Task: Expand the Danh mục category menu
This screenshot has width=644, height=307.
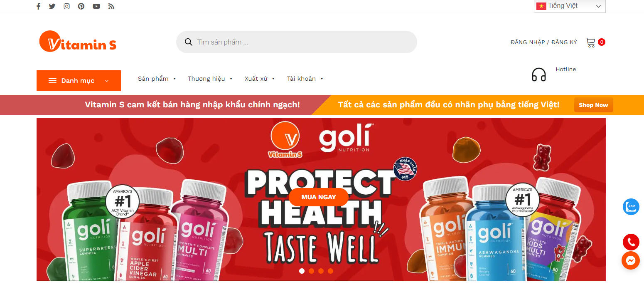Action: pyautogui.click(x=79, y=81)
